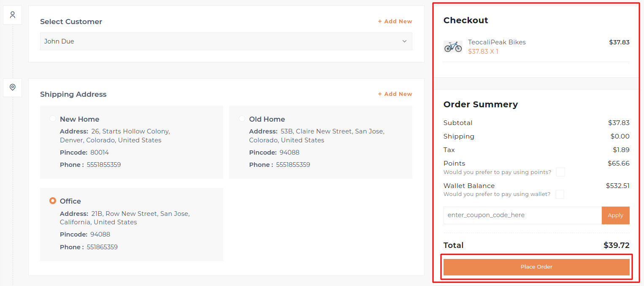Click the TeocaliPeak bike thumbnail image
This screenshot has width=644, height=286.
[x=453, y=46]
